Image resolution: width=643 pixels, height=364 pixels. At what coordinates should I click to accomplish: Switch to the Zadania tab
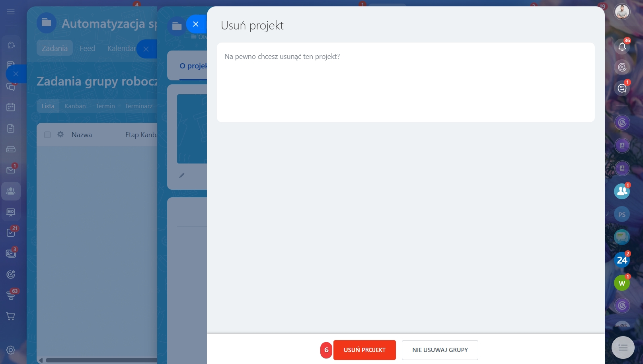click(x=55, y=48)
